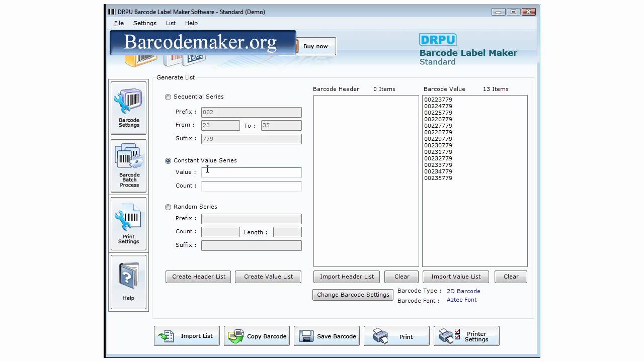
Task: Click the Copy Barcode button
Action: click(257, 336)
